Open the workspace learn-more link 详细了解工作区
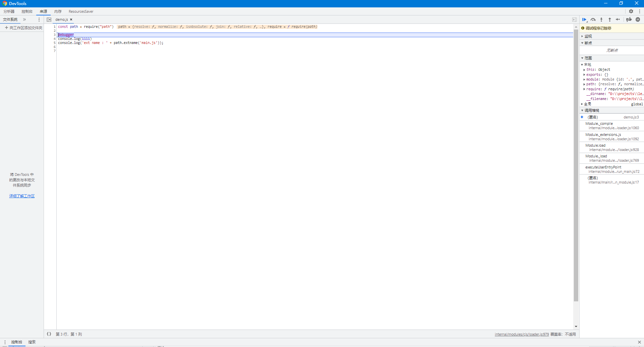 click(x=22, y=196)
